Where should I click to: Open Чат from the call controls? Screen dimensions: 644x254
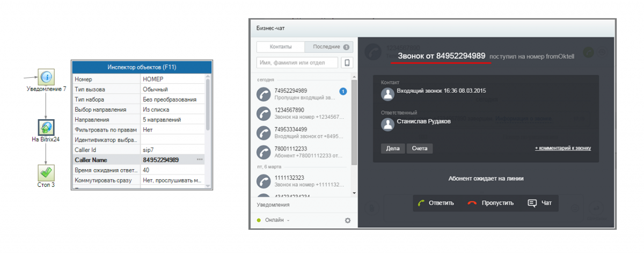540,203
